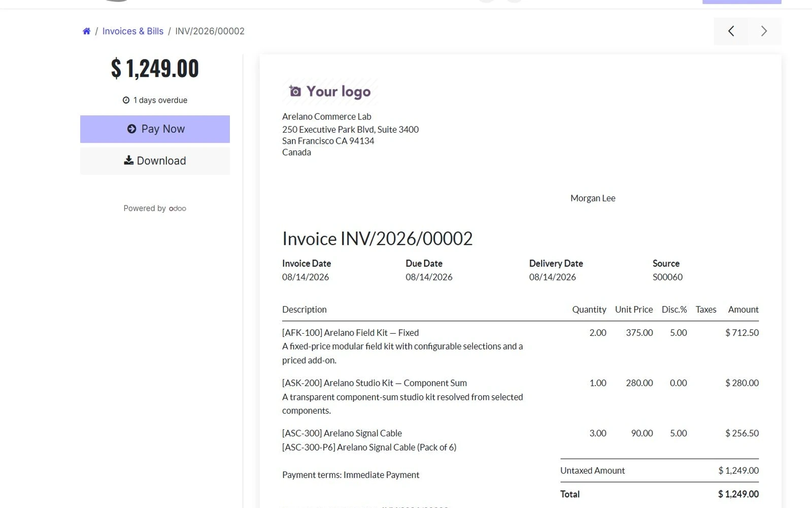
Task: Click the Taxes column header
Action: pos(706,309)
